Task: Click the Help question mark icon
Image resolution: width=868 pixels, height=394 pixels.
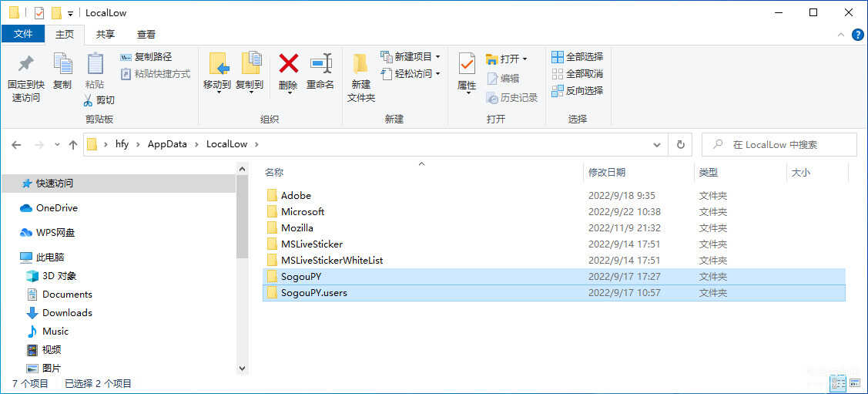Action: (857, 35)
